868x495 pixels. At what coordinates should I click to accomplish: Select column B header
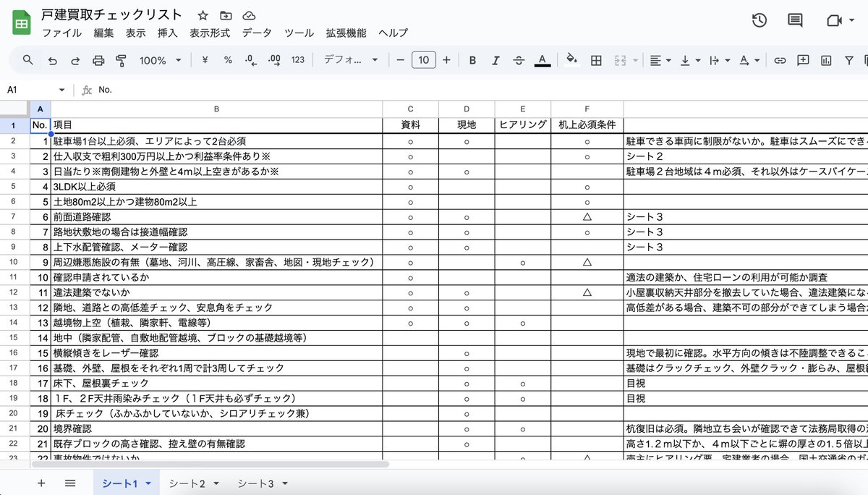pyautogui.click(x=216, y=109)
